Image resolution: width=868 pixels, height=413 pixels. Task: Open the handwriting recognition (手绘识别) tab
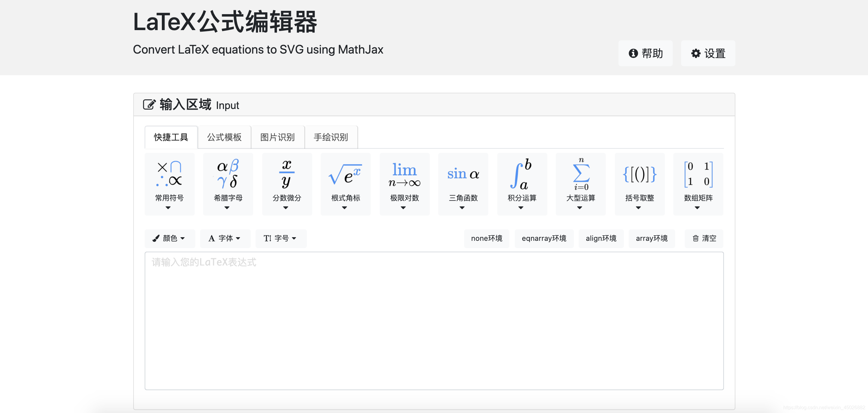(x=331, y=137)
